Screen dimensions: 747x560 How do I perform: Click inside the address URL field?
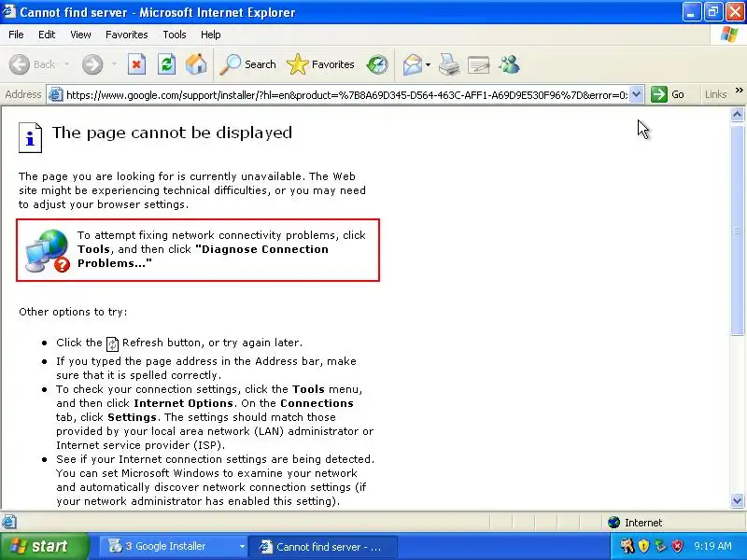tap(346, 95)
